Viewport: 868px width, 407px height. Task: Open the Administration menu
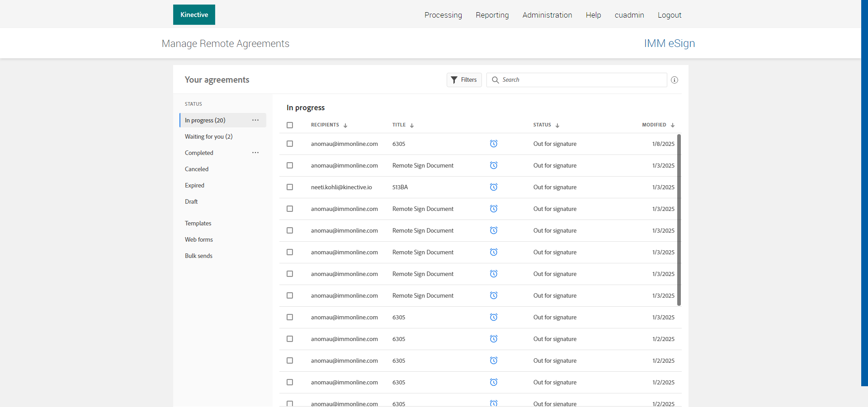pyautogui.click(x=547, y=15)
